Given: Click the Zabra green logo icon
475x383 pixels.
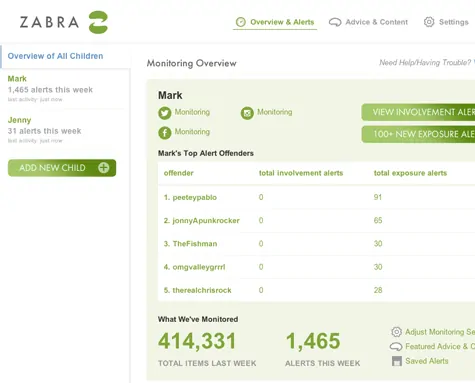Looking at the screenshot, I should point(98,22).
